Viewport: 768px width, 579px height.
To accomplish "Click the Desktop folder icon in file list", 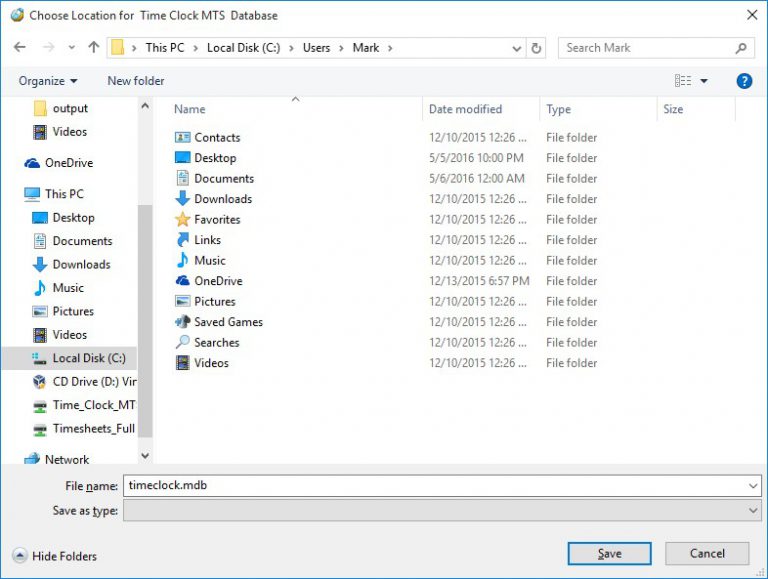I will pos(182,158).
